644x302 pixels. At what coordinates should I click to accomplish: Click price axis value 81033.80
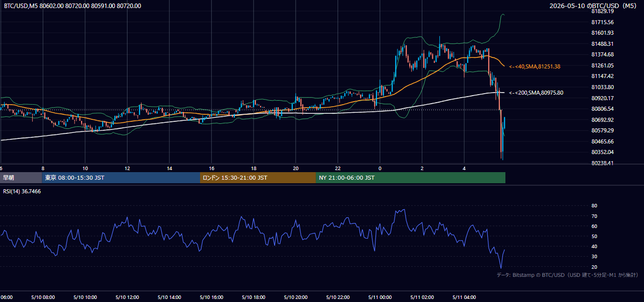tap(602, 87)
